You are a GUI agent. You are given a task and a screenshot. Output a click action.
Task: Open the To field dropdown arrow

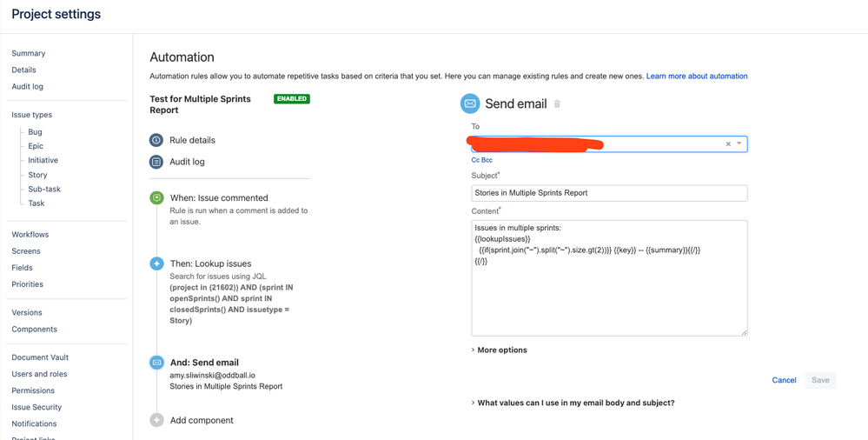point(739,144)
